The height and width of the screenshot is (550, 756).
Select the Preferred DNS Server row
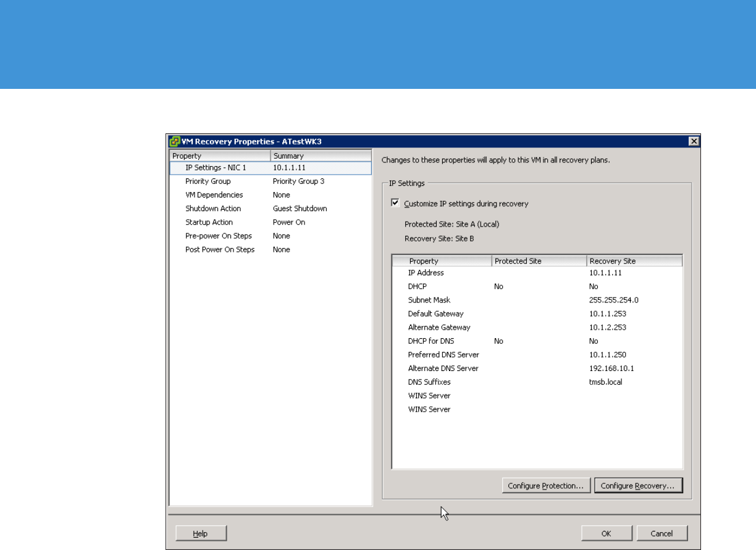pos(537,355)
